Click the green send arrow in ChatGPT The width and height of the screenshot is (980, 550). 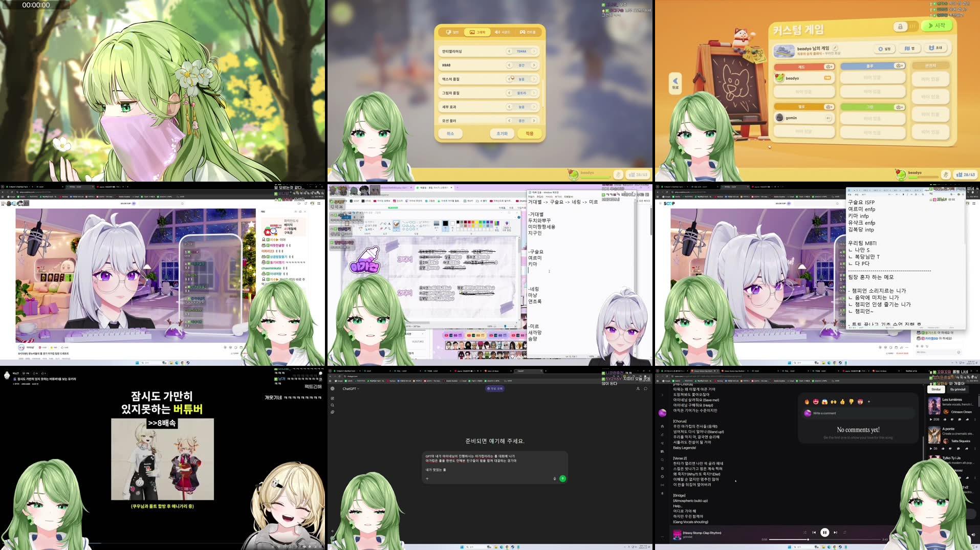563,478
